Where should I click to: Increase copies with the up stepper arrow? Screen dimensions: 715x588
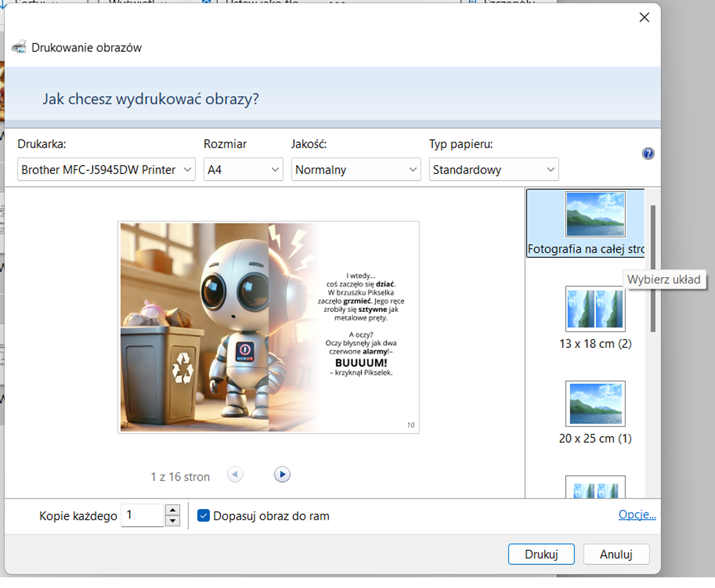tap(173, 510)
